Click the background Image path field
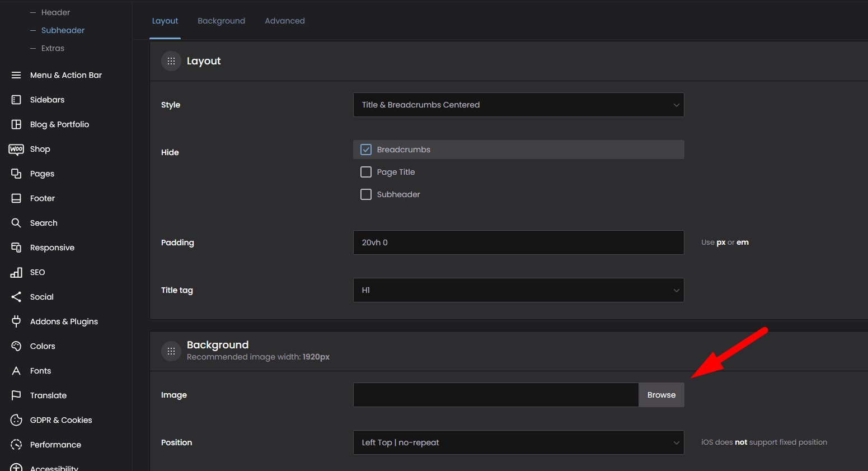 (496, 395)
